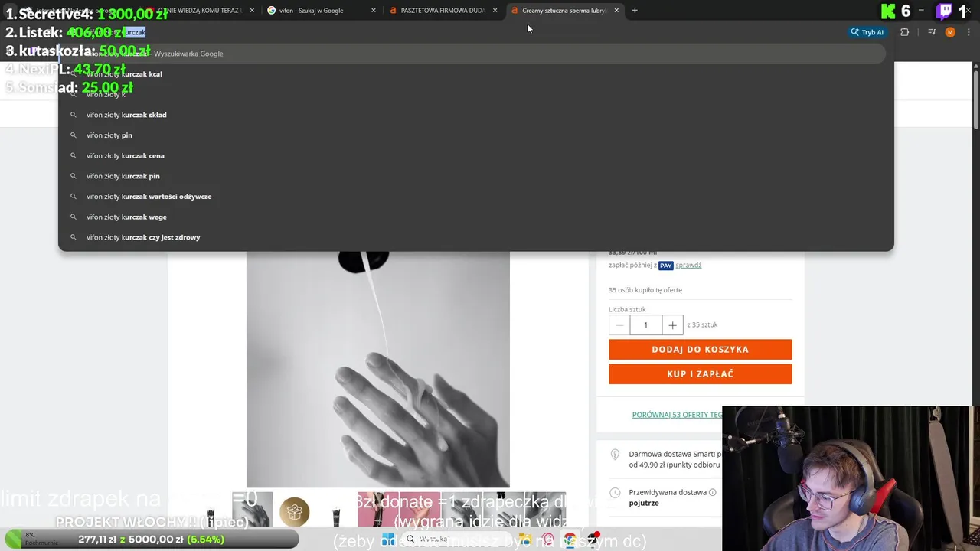Close the 'PASZTETOWA FIRMOWA DUDA' tab
Viewport: 980px width, 551px height.
coord(495,11)
